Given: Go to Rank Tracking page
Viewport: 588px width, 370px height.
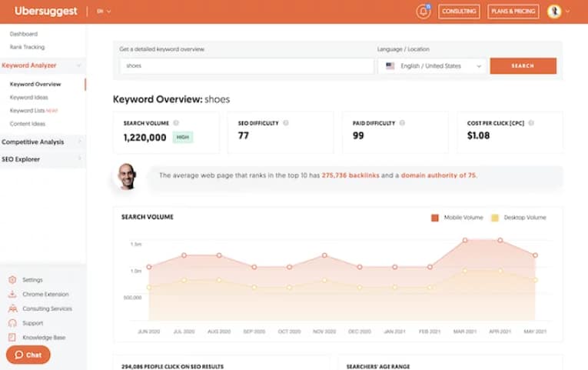Looking at the screenshot, I should pos(27,48).
